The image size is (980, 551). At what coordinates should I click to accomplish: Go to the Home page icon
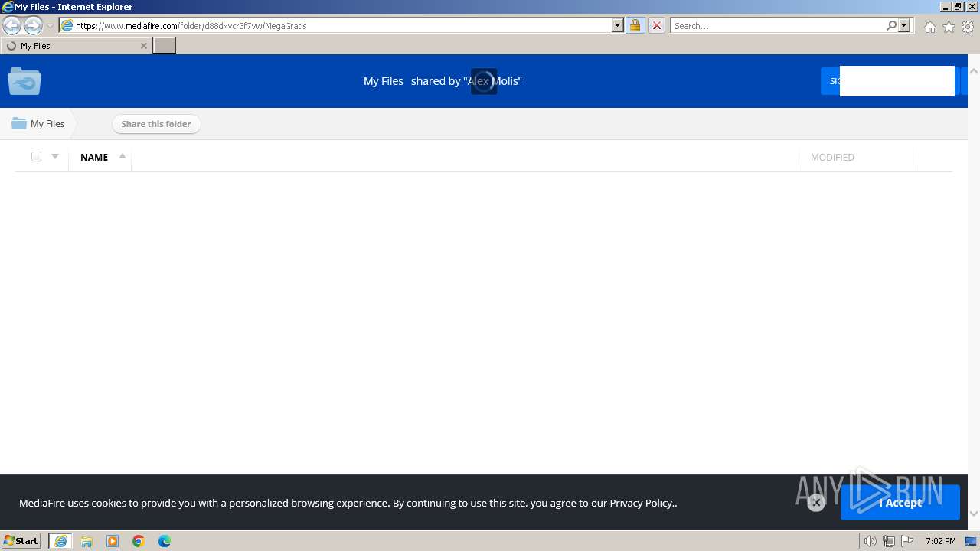pos(929,27)
